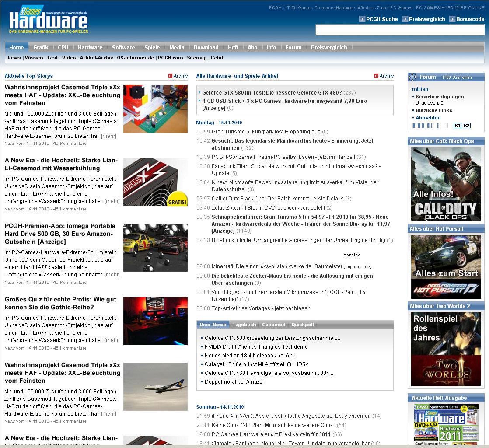This screenshot has height=448, width=489.
Task: Click the arrow icon beside Bonuscode
Action: 452,19
